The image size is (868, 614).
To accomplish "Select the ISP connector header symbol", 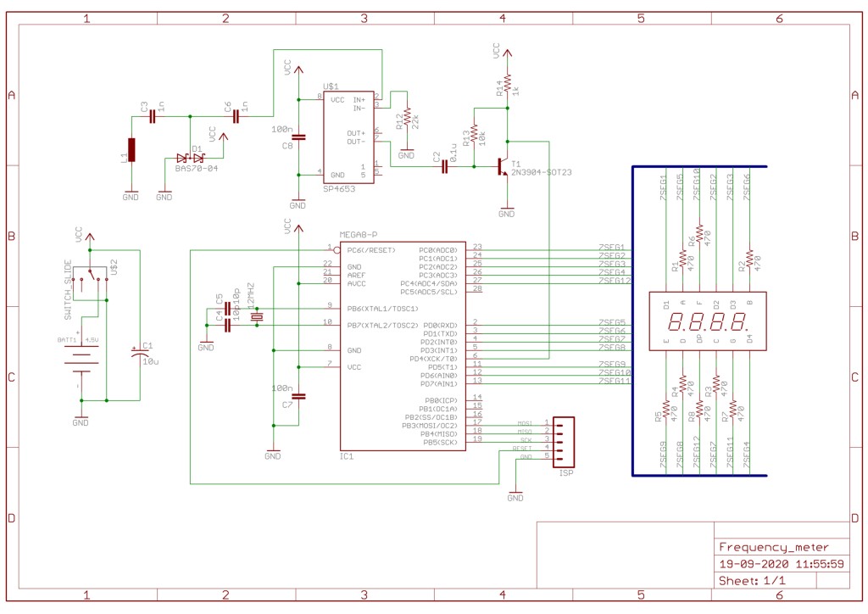I will (564, 442).
